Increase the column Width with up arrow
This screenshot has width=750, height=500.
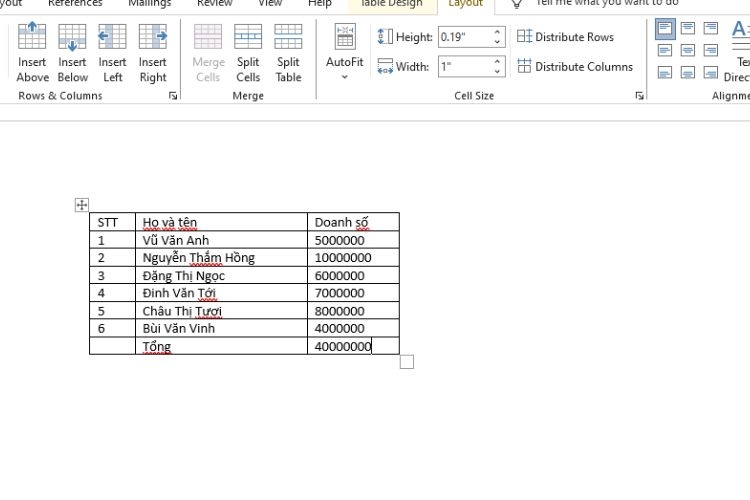(x=497, y=62)
